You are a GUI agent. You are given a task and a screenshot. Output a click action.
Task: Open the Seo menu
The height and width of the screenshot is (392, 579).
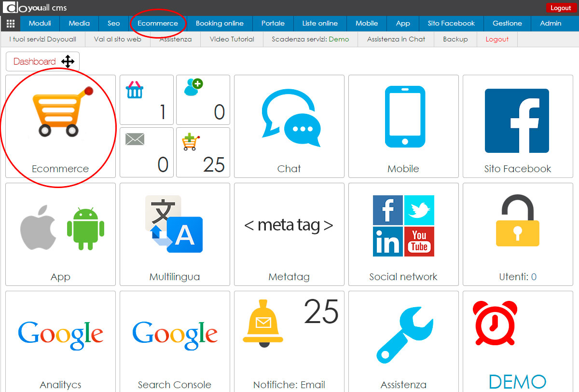click(114, 23)
